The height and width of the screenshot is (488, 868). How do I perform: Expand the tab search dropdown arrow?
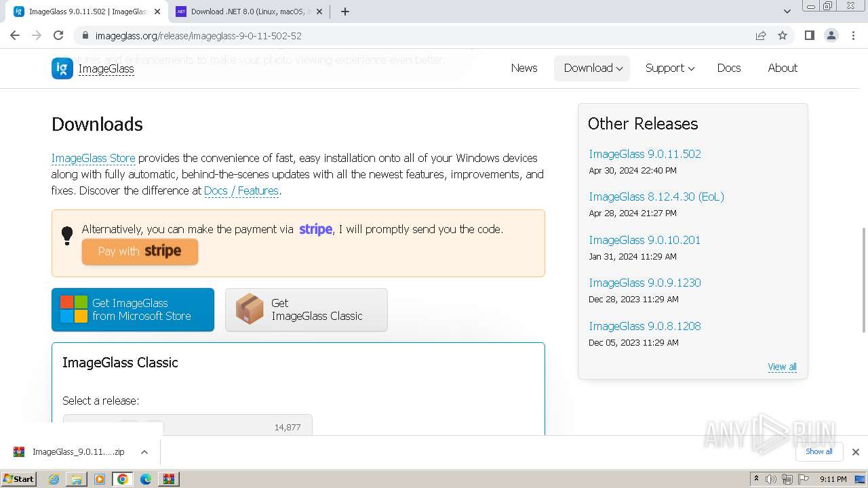click(787, 12)
